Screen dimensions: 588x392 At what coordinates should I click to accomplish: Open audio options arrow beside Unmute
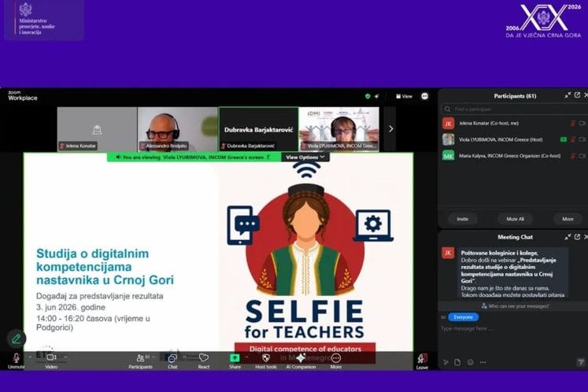(30, 357)
